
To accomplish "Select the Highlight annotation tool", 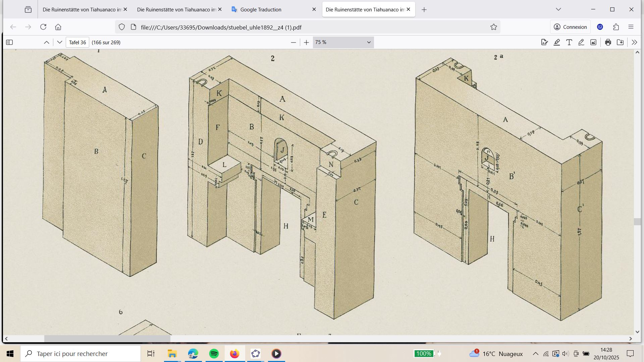I will [x=557, y=42].
